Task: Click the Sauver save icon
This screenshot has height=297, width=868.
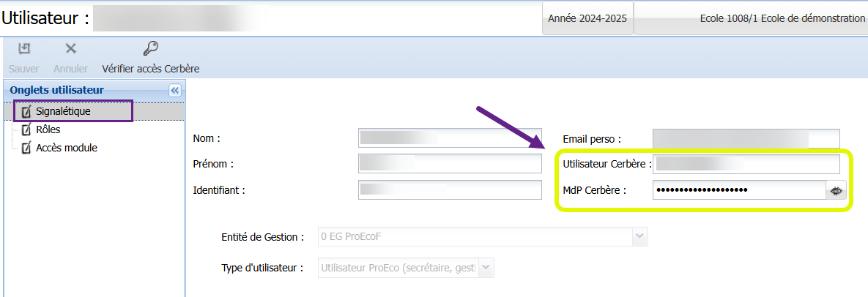Action: pyautogui.click(x=24, y=49)
